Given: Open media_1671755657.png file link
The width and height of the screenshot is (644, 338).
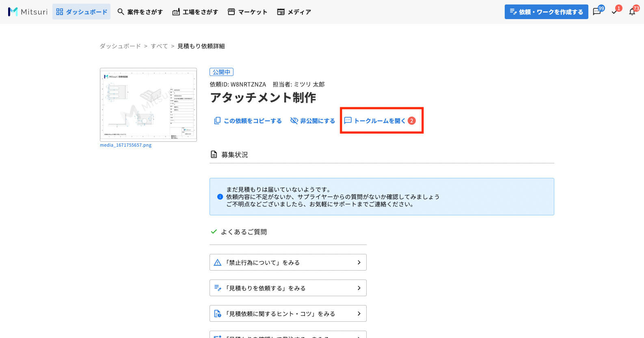Looking at the screenshot, I should [x=125, y=145].
